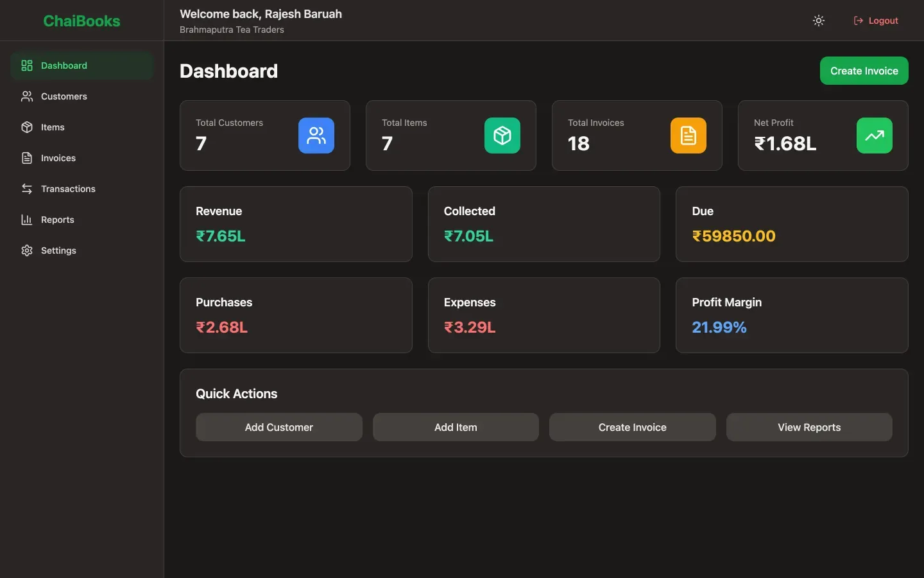Image resolution: width=924 pixels, height=578 pixels.
Task: Click the View Reports quick action
Action: 809,427
